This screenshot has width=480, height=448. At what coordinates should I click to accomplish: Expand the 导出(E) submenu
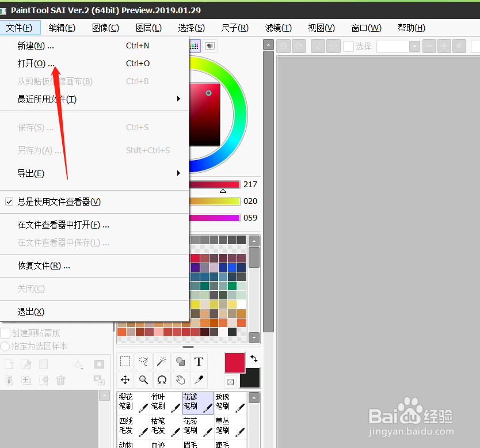coord(94,173)
